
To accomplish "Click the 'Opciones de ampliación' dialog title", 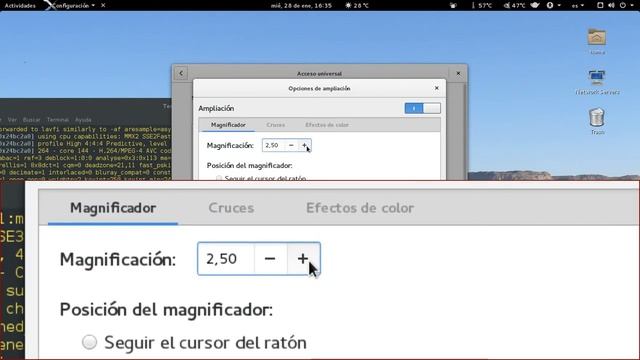I will pyautogui.click(x=319, y=89).
